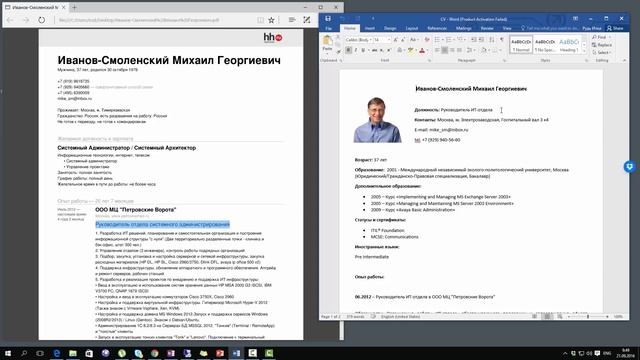Switch to the References ribbon tab
This screenshot has height=360, width=640.
click(437, 29)
